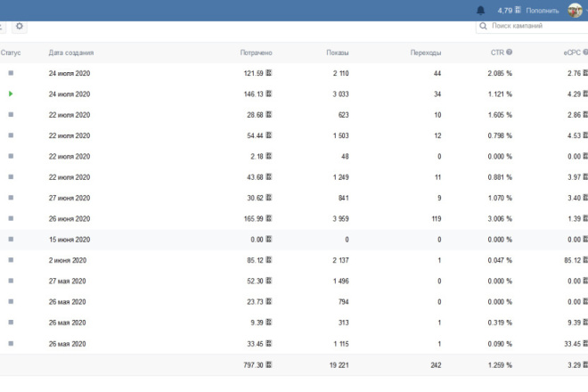Open the user profile avatar

coord(575,11)
